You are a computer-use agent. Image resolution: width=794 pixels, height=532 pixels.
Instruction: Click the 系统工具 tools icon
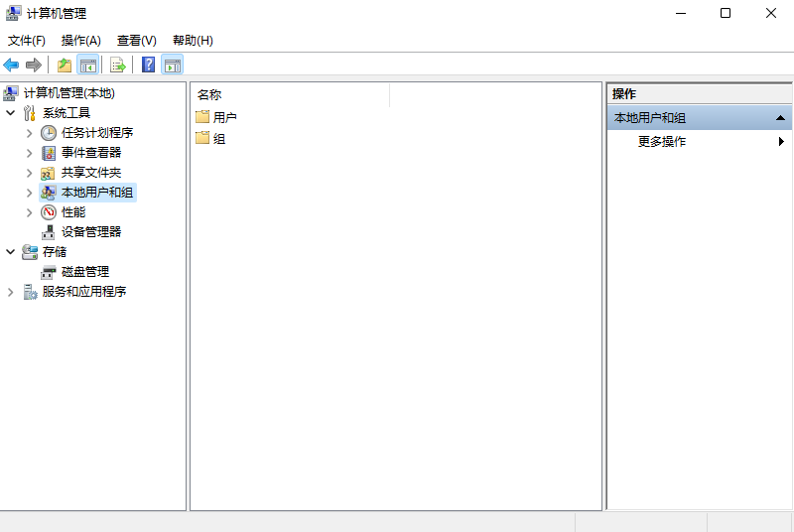(x=30, y=113)
